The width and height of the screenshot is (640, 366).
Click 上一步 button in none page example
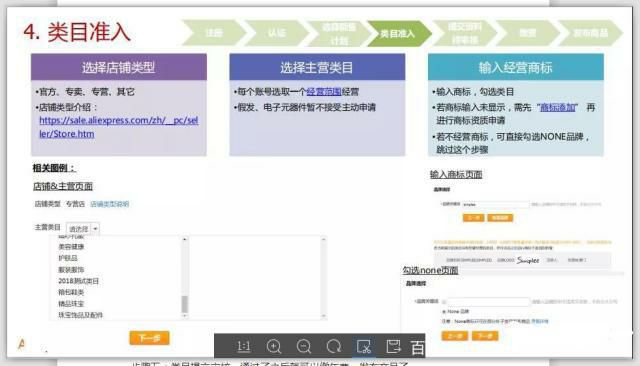455,336
